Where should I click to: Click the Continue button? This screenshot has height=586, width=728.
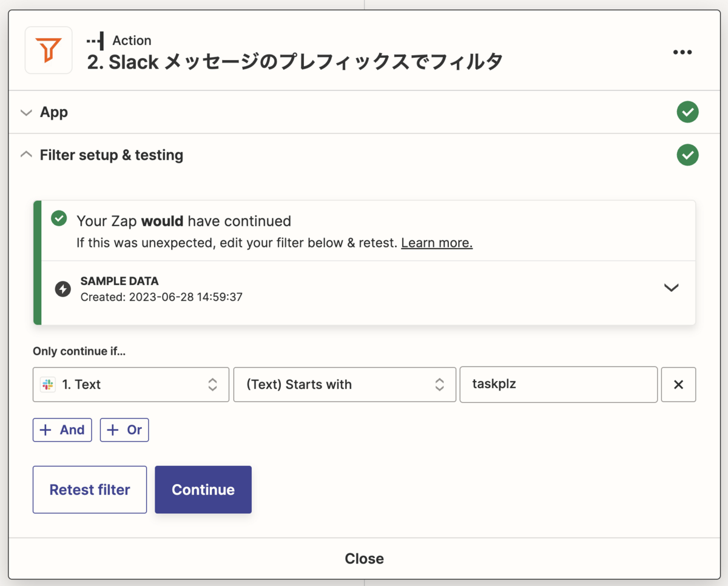coord(203,490)
